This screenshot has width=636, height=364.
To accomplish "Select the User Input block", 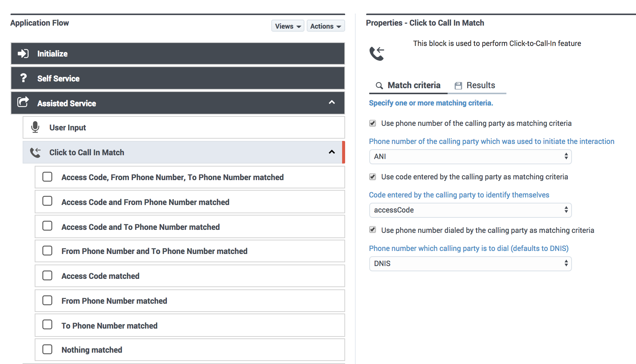I will click(184, 127).
